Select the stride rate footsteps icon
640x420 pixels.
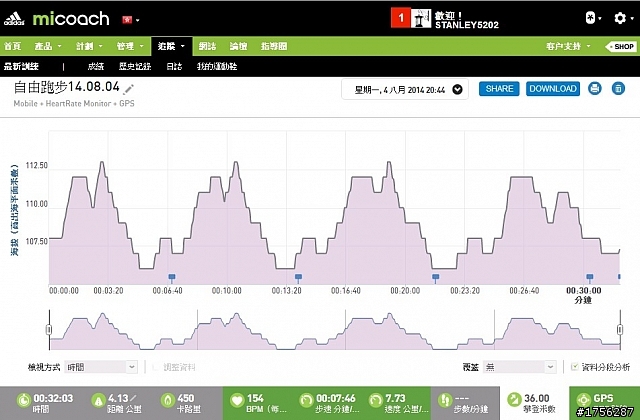445,400
